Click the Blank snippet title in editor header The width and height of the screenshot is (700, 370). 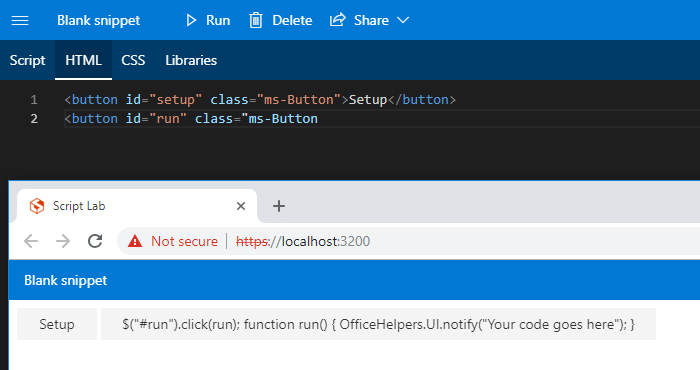pyautogui.click(x=98, y=20)
